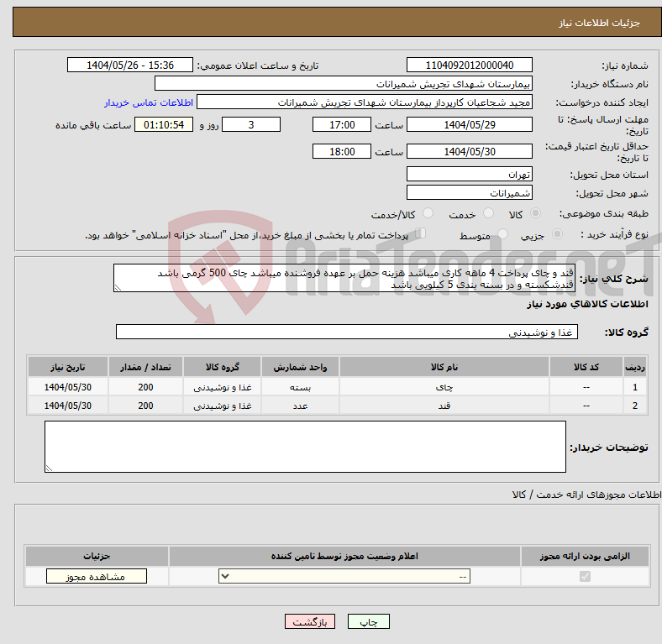
Task: Click buyer notes textarea resize handle
Action: (49, 468)
